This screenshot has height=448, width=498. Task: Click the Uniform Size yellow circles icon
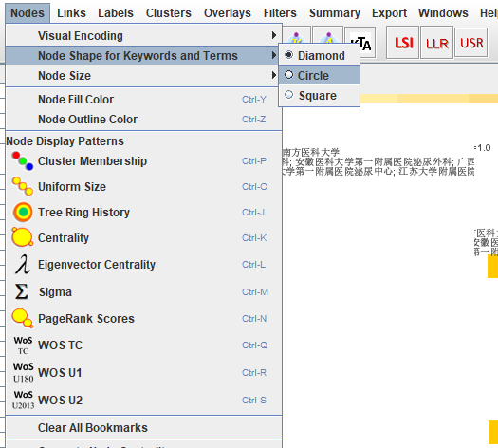pos(22,186)
